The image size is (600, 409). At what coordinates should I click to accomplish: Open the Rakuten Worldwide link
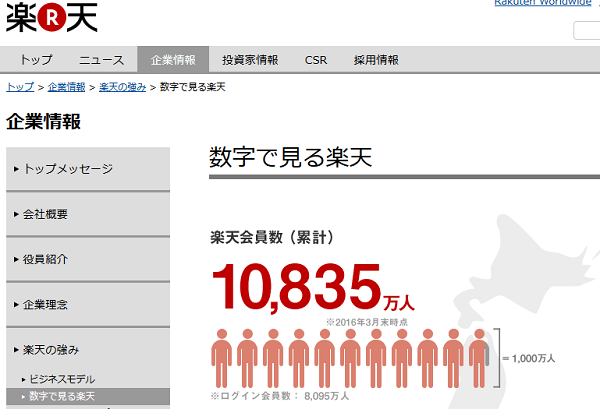[x=543, y=3]
